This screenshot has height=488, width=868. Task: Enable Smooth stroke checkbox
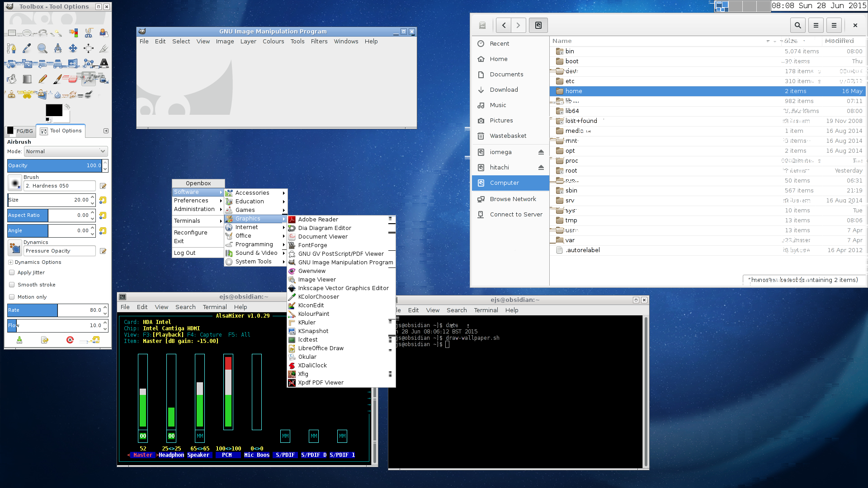(x=12, y=285)
